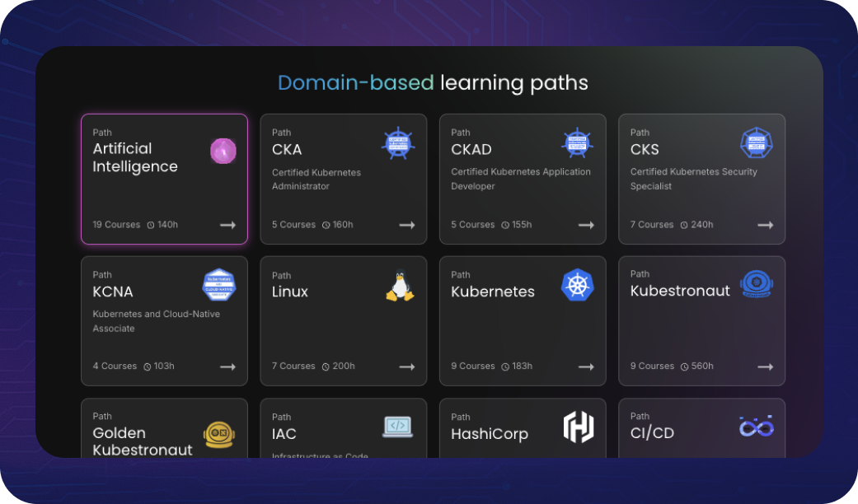Viewport: 858px width, 504px height.
Task: Select the CKA path title
Action: (x=287, y=149)
